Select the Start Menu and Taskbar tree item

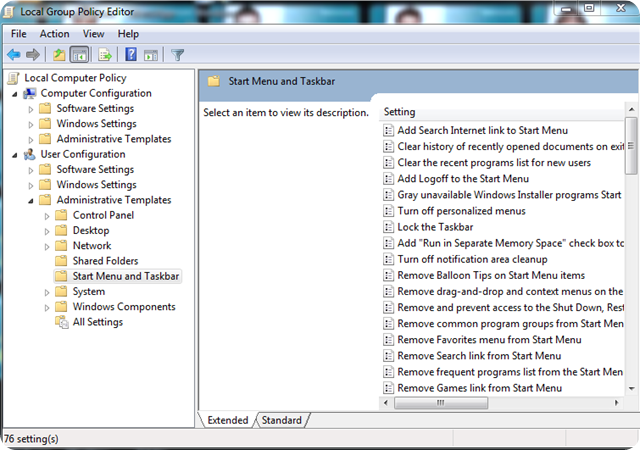coord(118,276)
